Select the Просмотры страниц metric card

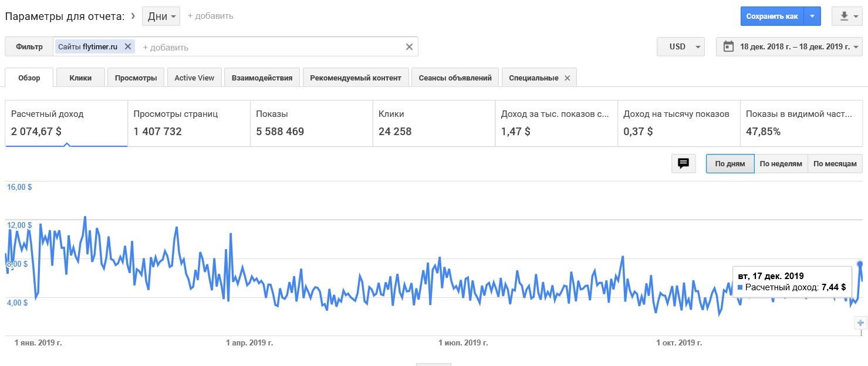click(x=189, y=123)
